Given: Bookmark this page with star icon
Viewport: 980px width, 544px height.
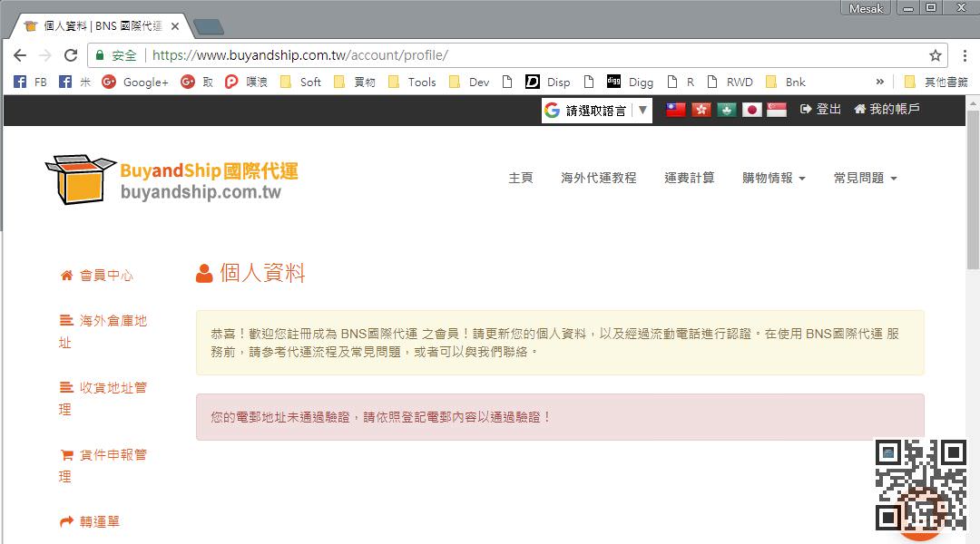Looking at the screenshot, I should pyautogui.click(x=936, y=55).
